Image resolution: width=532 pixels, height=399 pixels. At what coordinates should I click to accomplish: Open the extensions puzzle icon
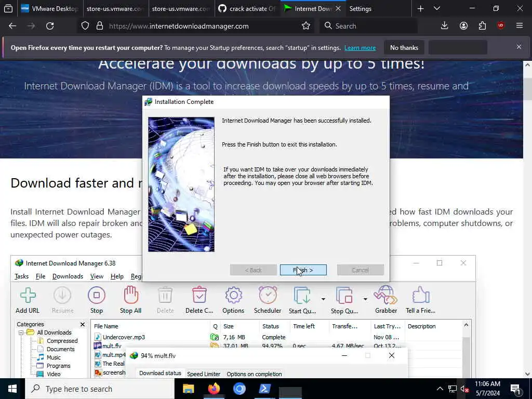(x=482, y=26)
